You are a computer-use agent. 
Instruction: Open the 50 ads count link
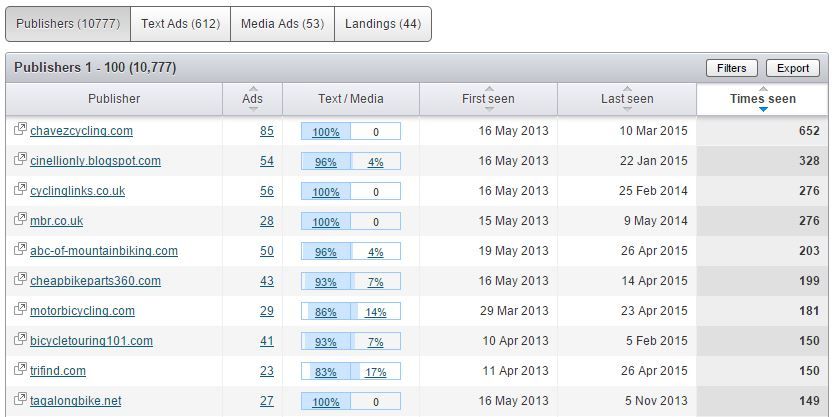(x=267, y=251)
